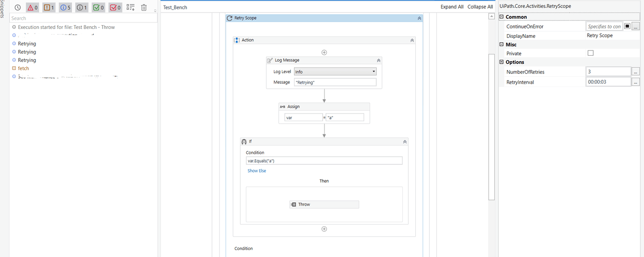Select the 'fetch' warning log entry
The width and height of the screenshot is (644, 257).
pyautogui.click(x=23, y=68)
